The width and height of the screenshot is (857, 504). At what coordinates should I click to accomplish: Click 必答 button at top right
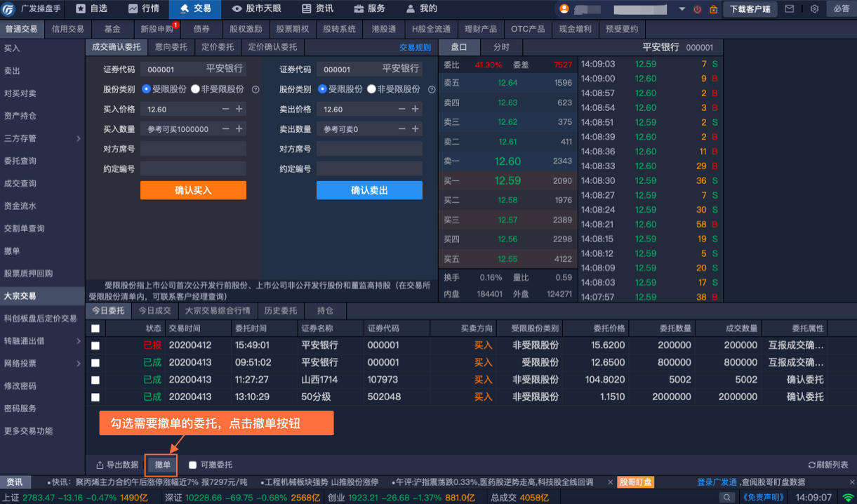(x=841, y=9)
